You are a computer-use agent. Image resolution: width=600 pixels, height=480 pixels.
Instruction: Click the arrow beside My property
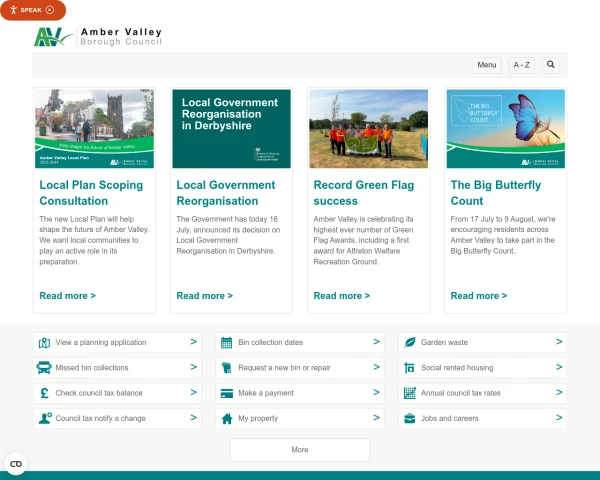click(377, 418)
